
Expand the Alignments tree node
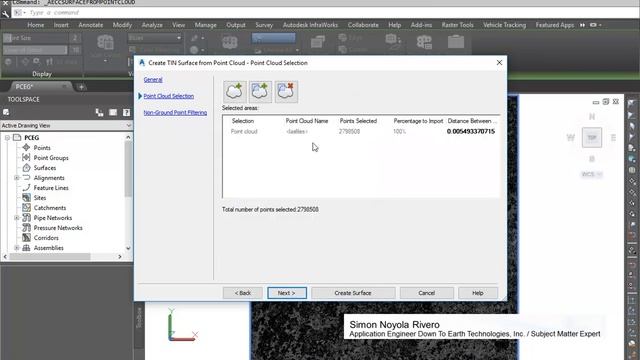pyautogui.click(x=17, y=178)
